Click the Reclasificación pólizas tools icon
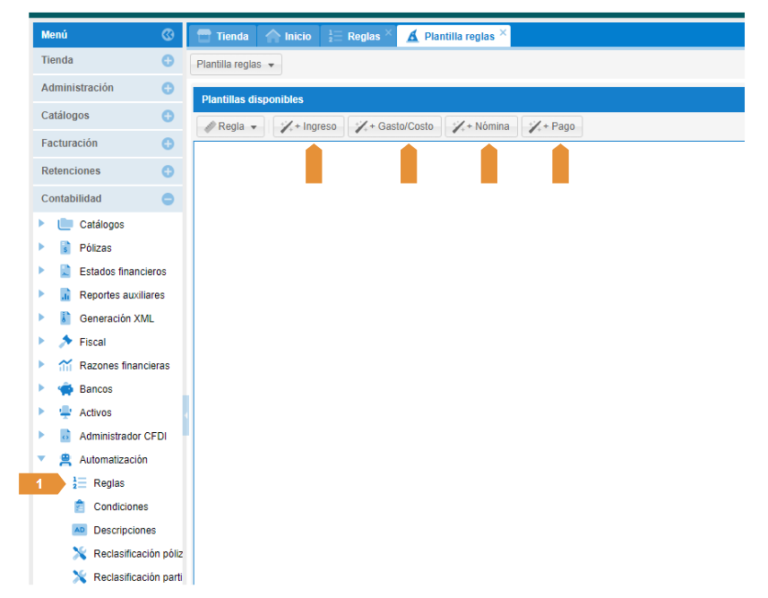Screen dimensions: 768x598 80,554
